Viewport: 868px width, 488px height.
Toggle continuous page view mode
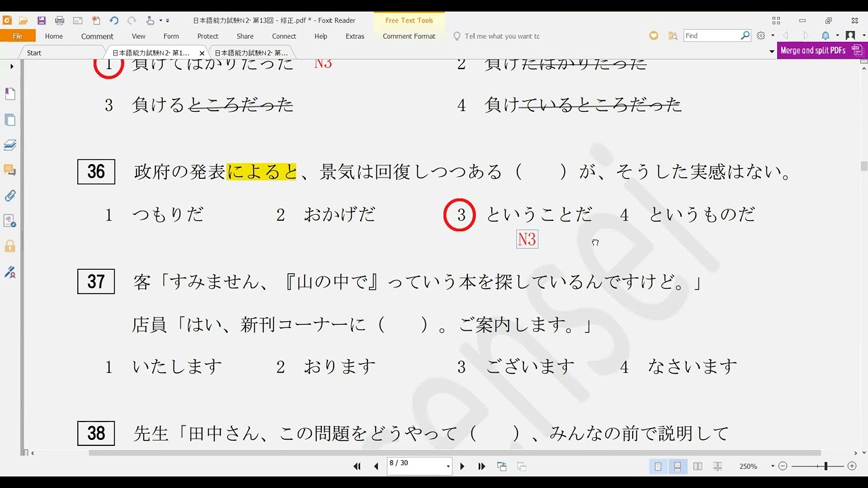pyautogui.click(x=677, y=466)
